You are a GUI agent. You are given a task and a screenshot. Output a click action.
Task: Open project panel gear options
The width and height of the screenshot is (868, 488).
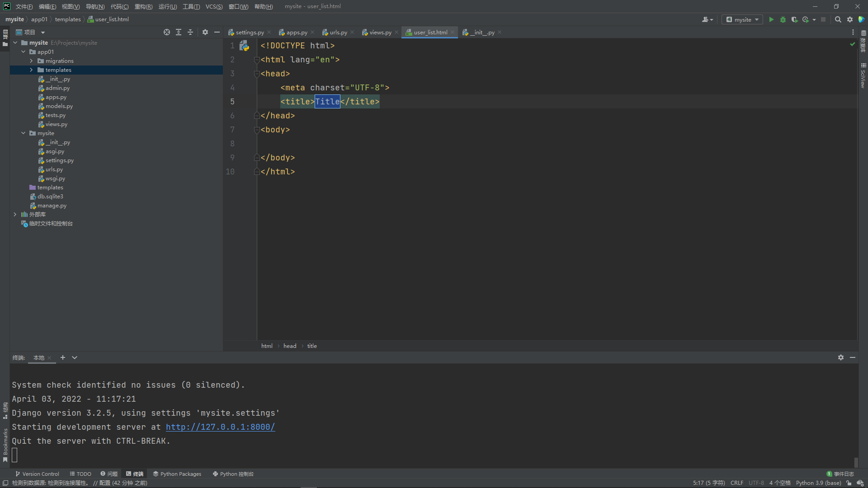205,32
